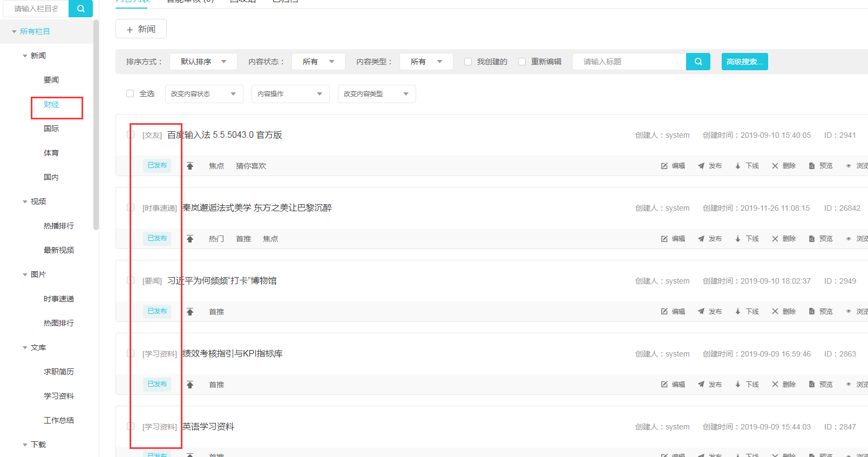Take the 绩效考核指引与KPI指标库 article offline
868x457 pixels.
747,385
